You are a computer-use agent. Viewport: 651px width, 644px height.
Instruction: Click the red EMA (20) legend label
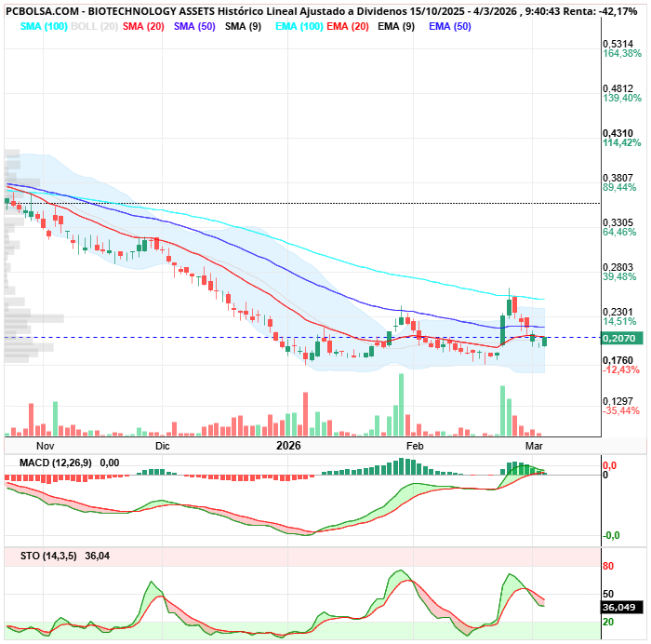pyautogui.click(x=348, y=27)
